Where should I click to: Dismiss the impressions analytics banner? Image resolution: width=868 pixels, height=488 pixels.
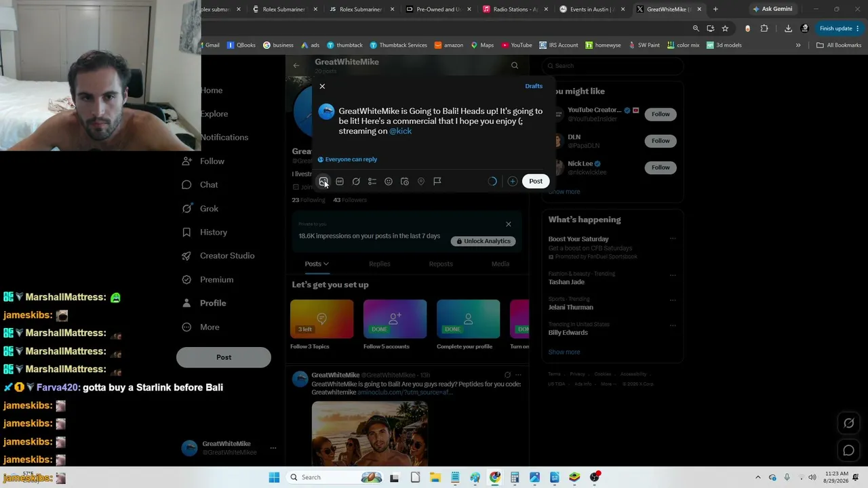(509, 224)
